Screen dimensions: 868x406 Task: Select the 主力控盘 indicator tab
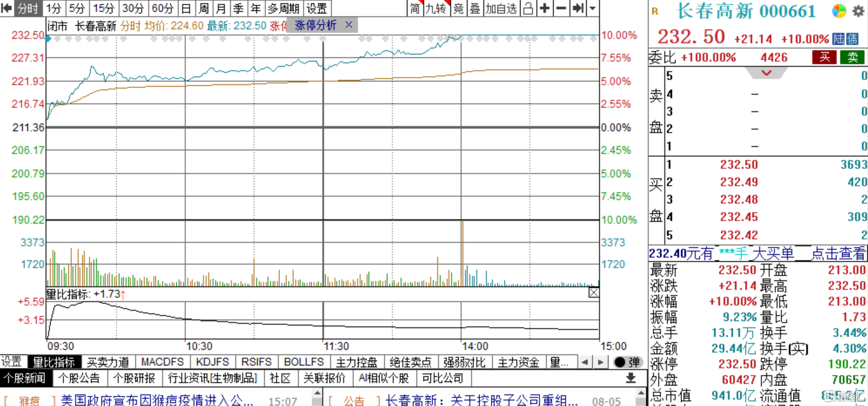point(356,362)
